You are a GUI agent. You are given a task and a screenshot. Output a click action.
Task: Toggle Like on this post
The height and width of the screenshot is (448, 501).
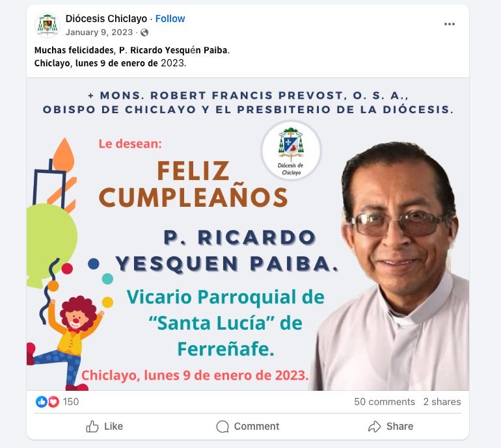coord(105,427)
